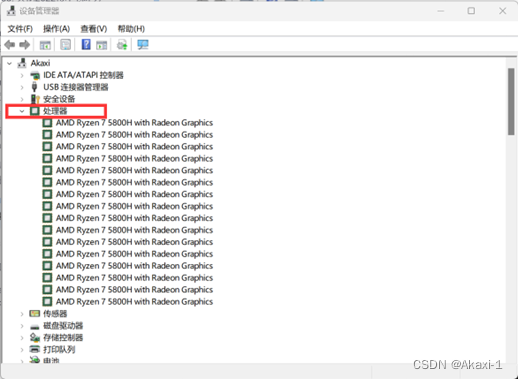Click the vertical scrollbar thumb
Image resolution: width=518 pixels, height=379 pixels.
pyautogui.click(x=511, y=102)
